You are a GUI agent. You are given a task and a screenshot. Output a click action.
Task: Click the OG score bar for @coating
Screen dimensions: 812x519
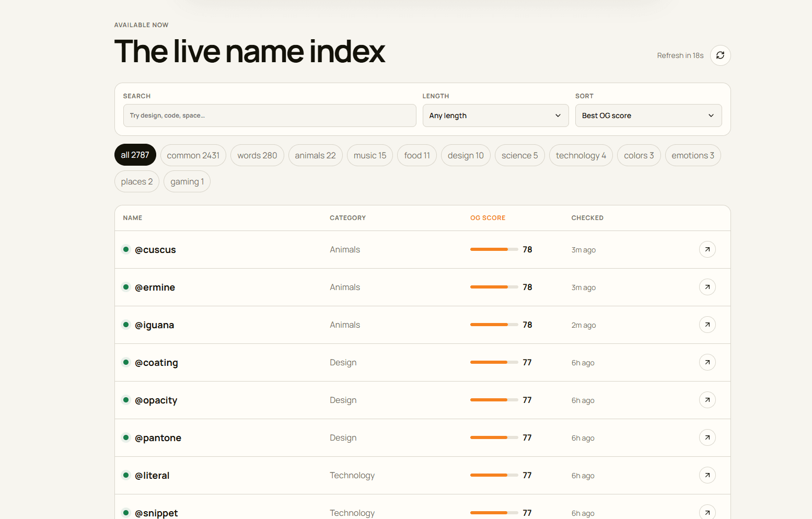click(494, 362)
